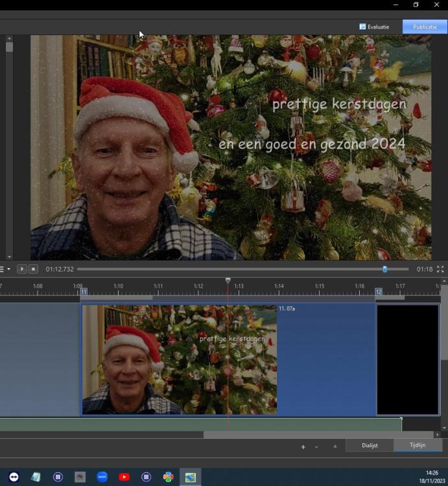Open the Evaluatie tab
Viewport: 448px width, 486px height.
[x=374, y=27]
